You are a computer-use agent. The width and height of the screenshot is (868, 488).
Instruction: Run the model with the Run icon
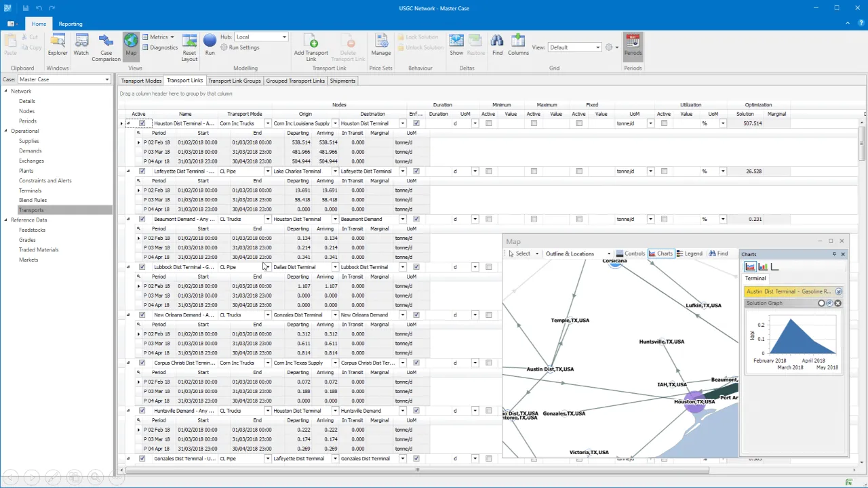(210, 42)
